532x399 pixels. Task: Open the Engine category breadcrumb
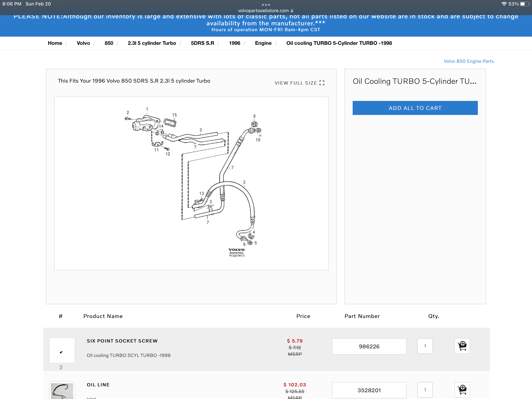click(x=263, y=43)
